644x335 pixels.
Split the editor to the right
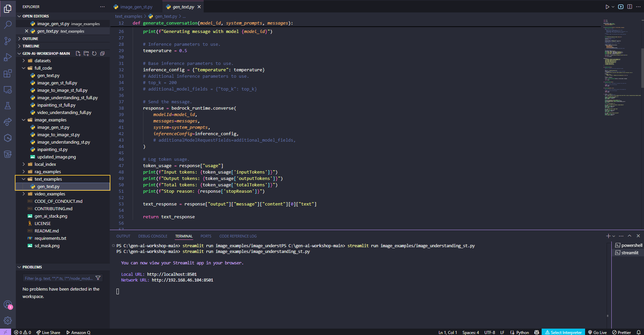pos(630,7)
